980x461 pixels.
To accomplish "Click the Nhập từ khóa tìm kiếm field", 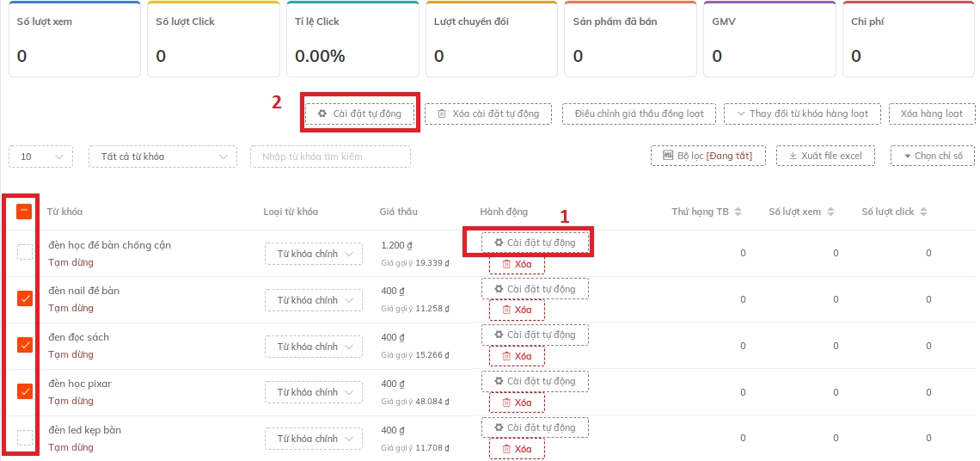I will click(330, 157).
